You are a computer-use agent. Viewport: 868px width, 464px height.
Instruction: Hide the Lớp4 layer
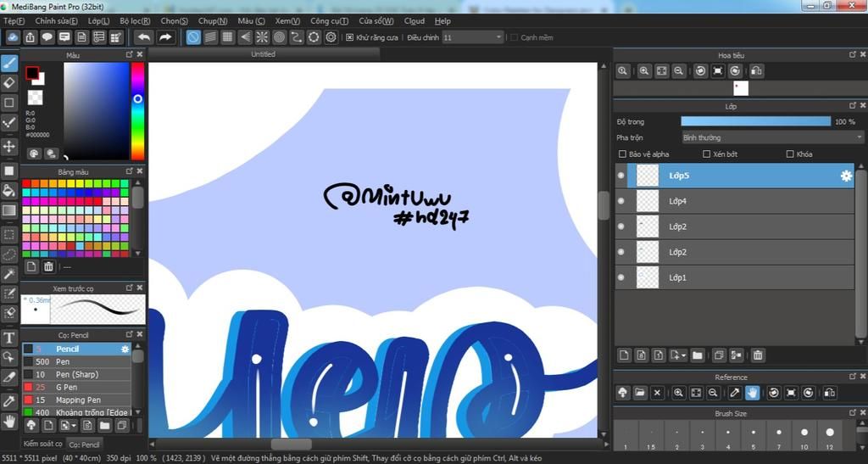click(x=621, y=201)
